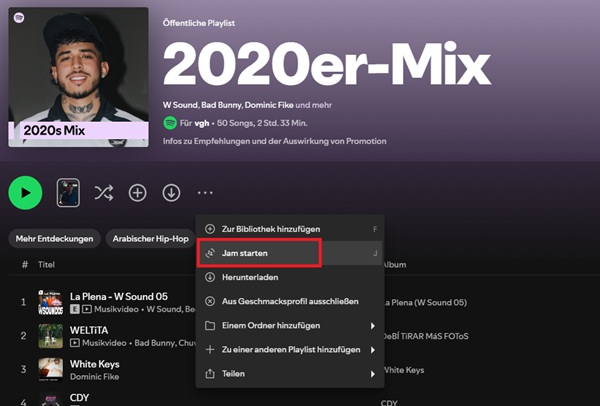Click the Titel column header

46,264
